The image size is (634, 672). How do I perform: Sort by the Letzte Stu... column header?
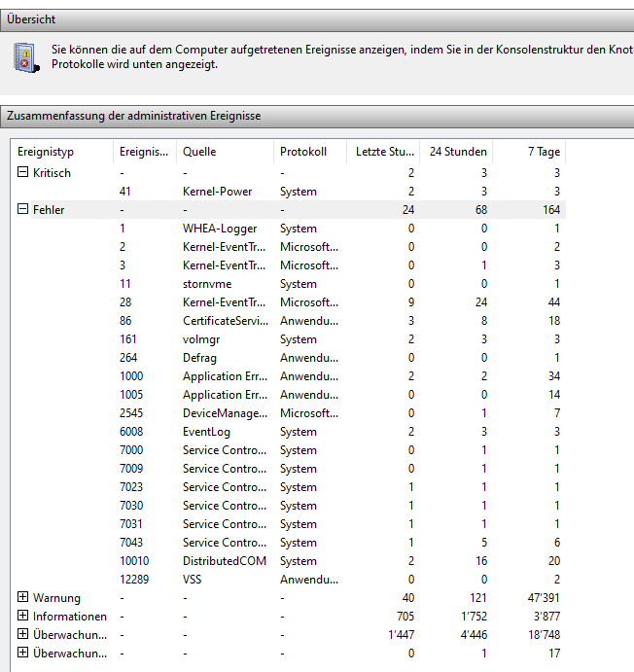tap(385, 152)
